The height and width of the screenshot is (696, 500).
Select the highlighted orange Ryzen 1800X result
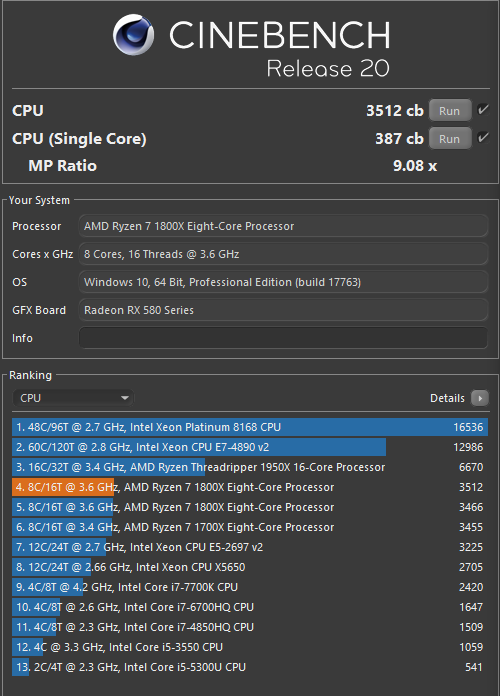[250, 487]
